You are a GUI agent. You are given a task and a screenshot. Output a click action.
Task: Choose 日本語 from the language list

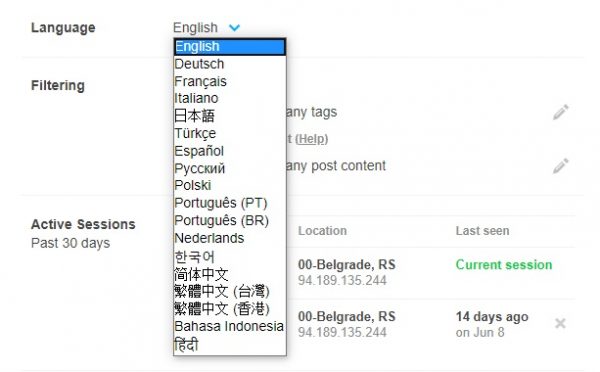coord(230,116)
